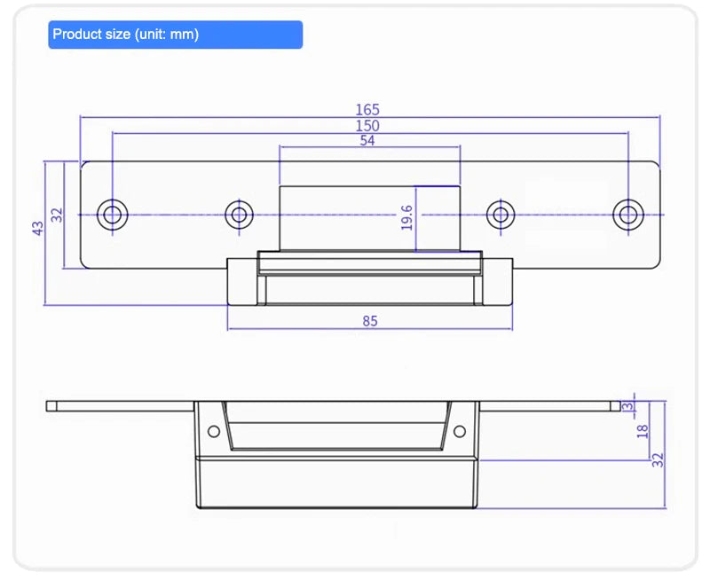The width and height of the screenshot is (710, 588).
Task: Click the 85 latch width dimension label
Action: click(x=370, y=321)
